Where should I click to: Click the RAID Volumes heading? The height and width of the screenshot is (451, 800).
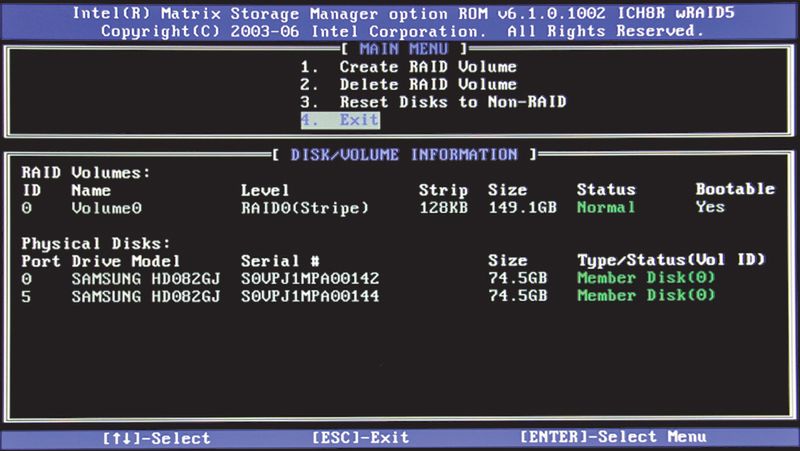[86, 173]
